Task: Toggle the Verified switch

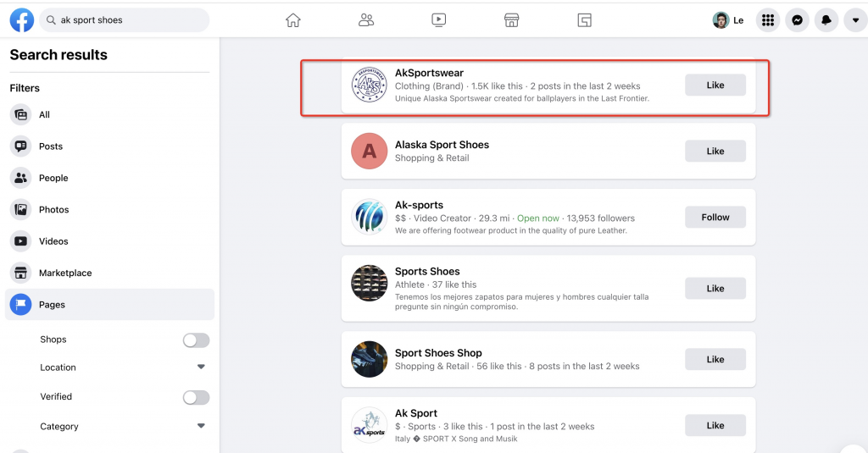Action: tap(196, 397)
